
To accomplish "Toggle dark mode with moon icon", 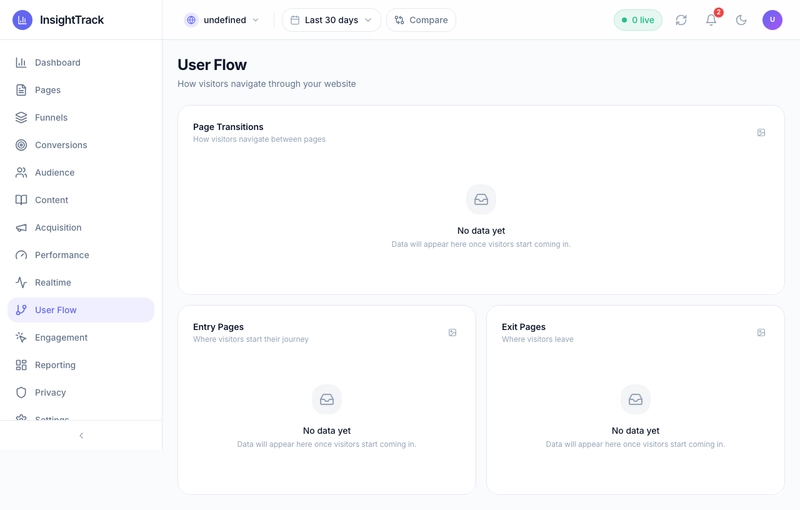I will pos(741,20).
